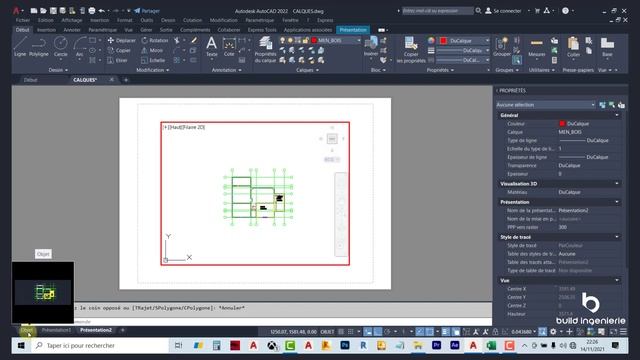Open the MEN_BOIS layer dropdown

(359, 40)
